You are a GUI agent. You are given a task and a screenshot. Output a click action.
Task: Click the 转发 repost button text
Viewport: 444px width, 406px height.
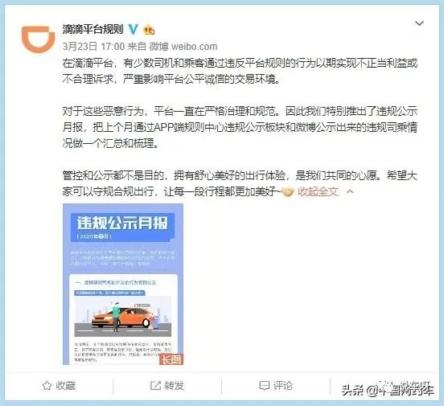pos(174,386)
